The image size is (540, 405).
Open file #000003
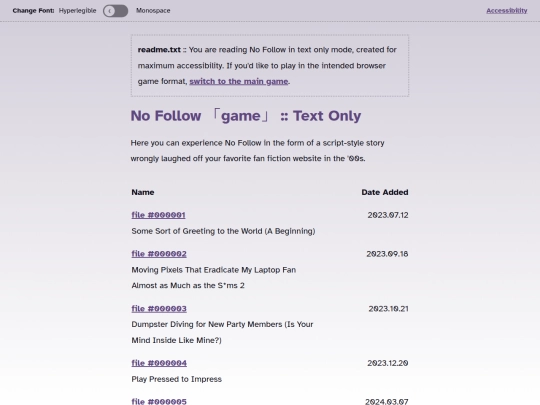pos(159,309)
